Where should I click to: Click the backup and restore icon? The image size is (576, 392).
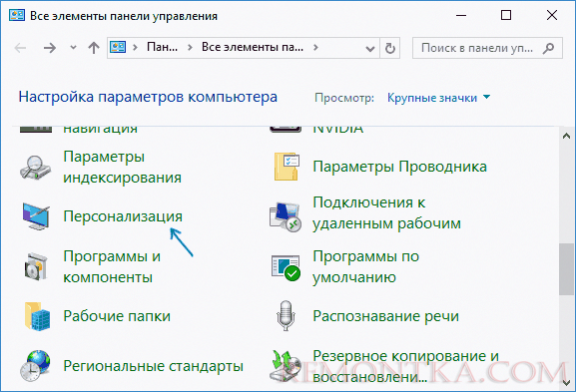click(x=286, y=366)
